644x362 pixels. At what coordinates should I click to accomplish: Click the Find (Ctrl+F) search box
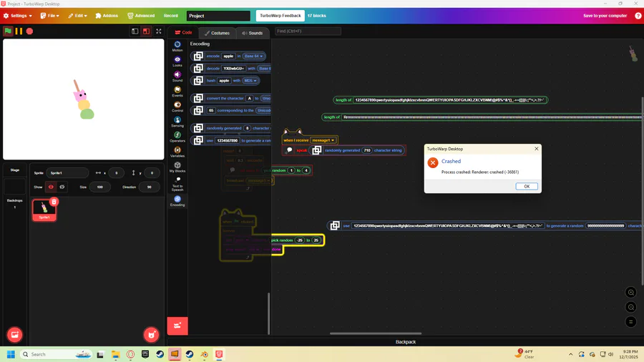pyautogui.click(x=308, y=31)
